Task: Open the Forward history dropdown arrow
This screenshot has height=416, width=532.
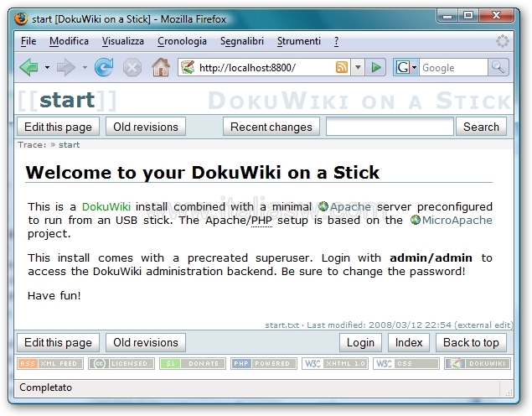Action: coord(85,68)
